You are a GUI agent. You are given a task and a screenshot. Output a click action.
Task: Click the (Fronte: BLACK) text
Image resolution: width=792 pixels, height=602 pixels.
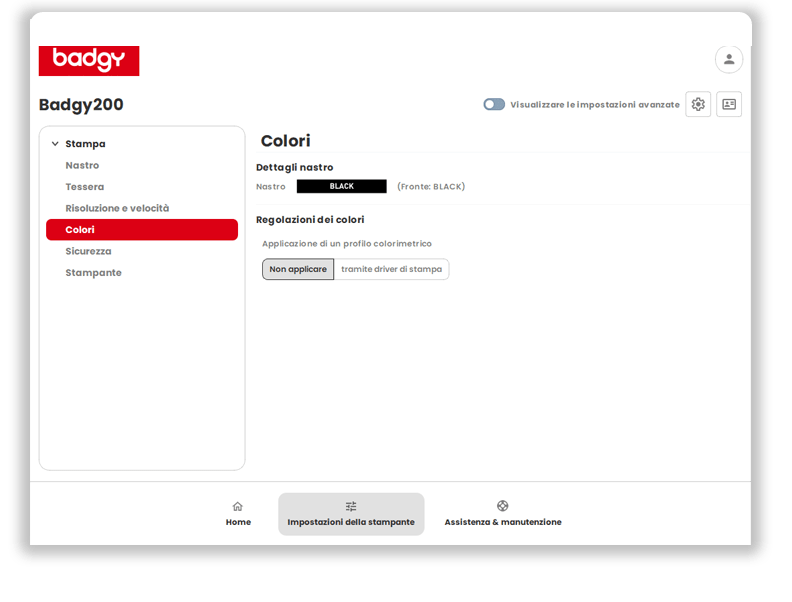pos(431,187)
